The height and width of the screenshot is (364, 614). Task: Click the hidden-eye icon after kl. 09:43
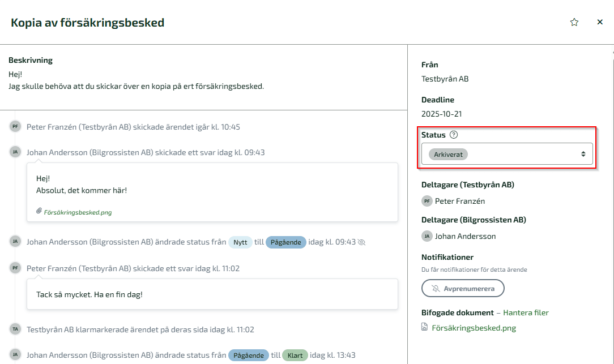[362, 242]
